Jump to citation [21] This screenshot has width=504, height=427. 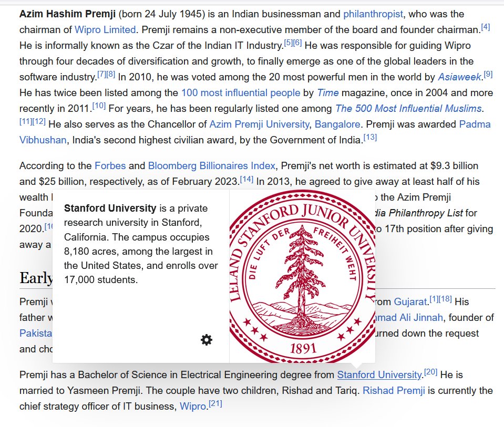pos(215,403)
